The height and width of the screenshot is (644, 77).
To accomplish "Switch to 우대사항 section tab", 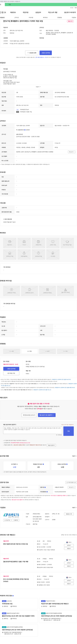I will [x=31, y=18].
